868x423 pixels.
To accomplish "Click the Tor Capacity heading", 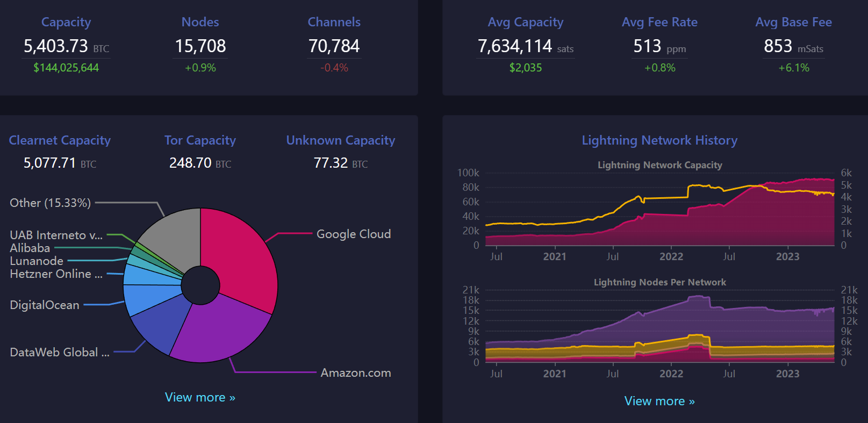I will 200,140.
